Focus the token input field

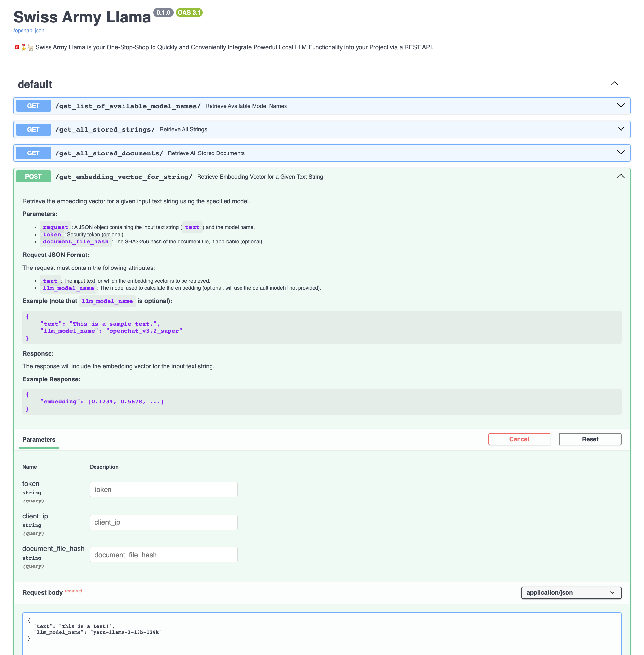pyautogui.click(x=163, y=489)
